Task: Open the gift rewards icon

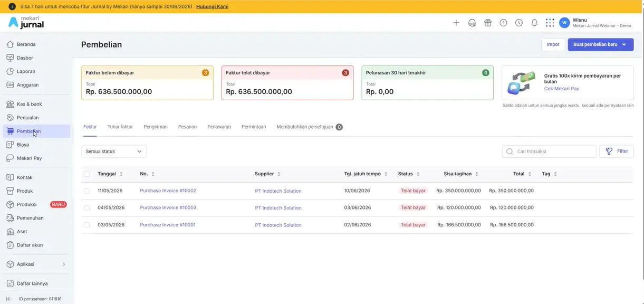Action: [488, 23]
